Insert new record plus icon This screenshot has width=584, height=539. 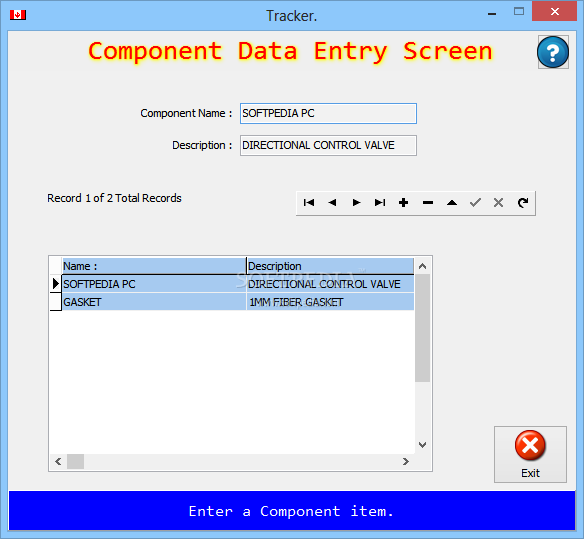tap(404, 203)
